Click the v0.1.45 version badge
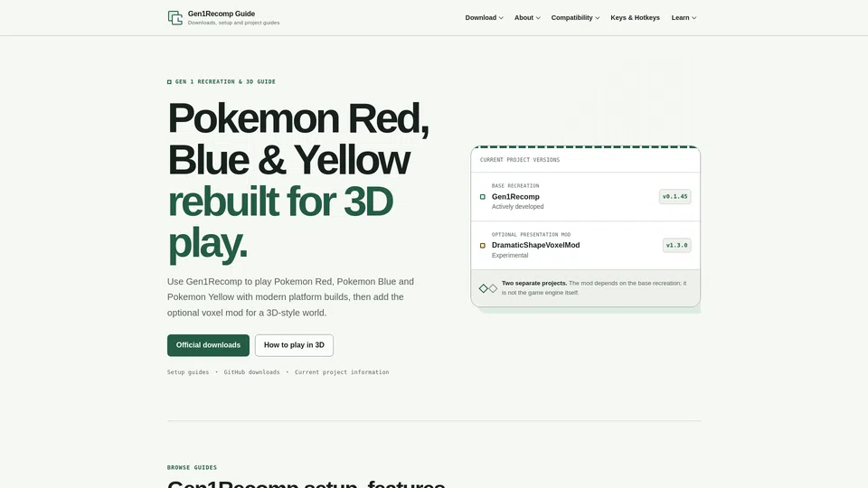Viewport: 868px width, 488px height. coord(675,196)
